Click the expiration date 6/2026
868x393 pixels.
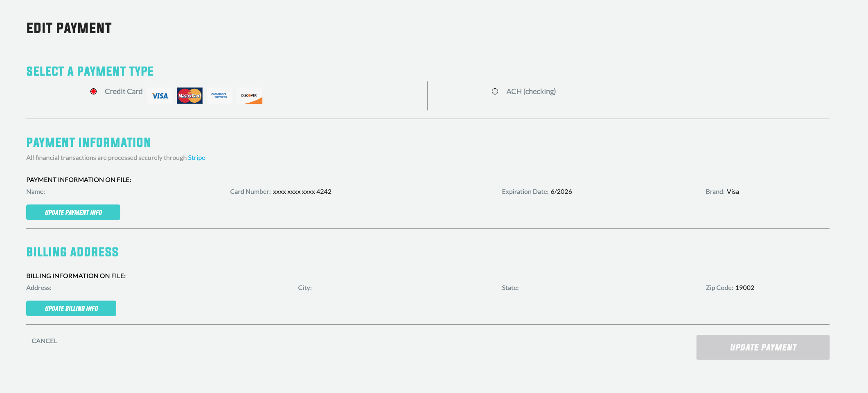click(561, 192)
